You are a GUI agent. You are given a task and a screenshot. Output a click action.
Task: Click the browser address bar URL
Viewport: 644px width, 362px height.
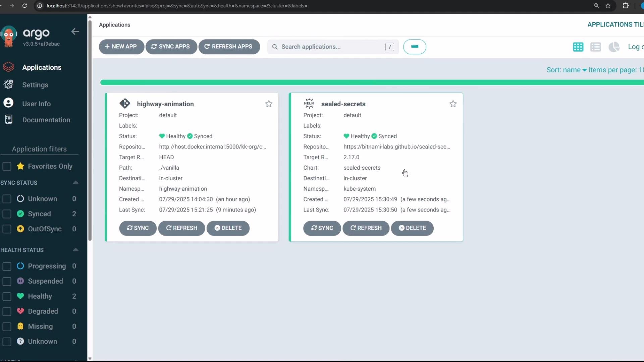(177, 6)
